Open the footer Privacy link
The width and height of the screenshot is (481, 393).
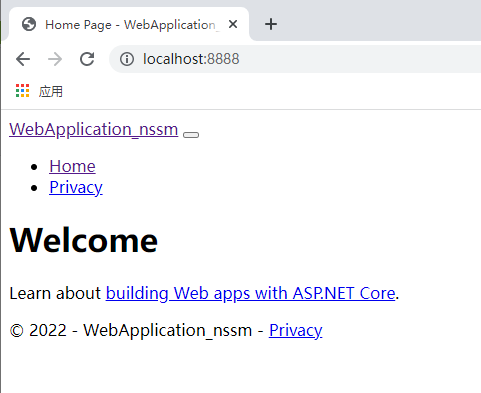(296, 331)
